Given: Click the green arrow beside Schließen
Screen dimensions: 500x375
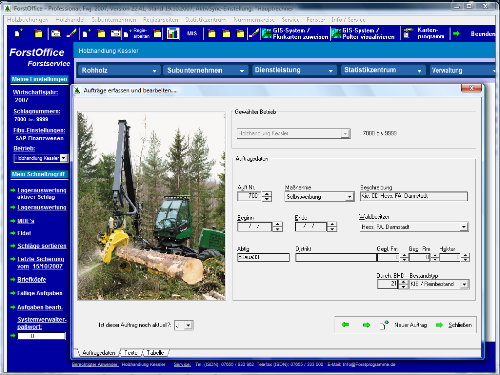Looking at the screenshot, I should coord(439,325).
